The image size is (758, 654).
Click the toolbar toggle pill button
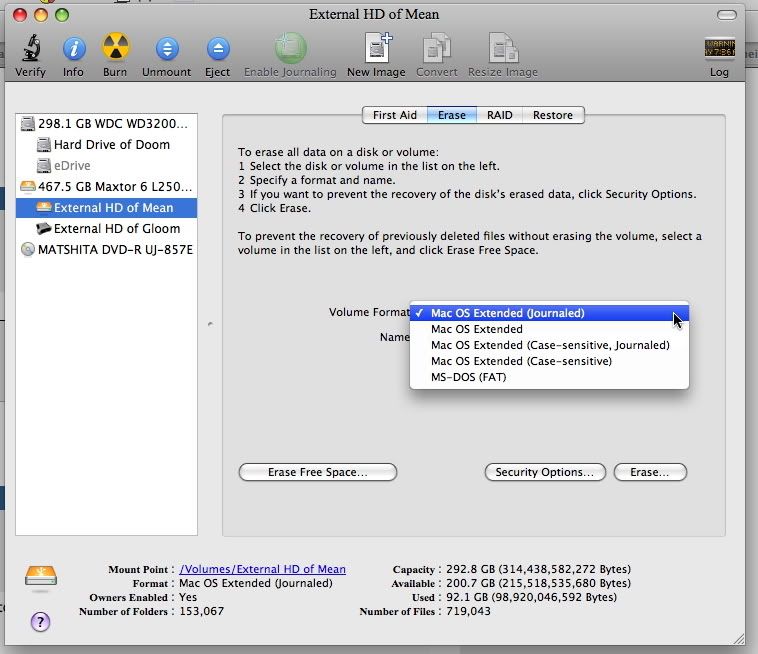click(x=726, y=15)
